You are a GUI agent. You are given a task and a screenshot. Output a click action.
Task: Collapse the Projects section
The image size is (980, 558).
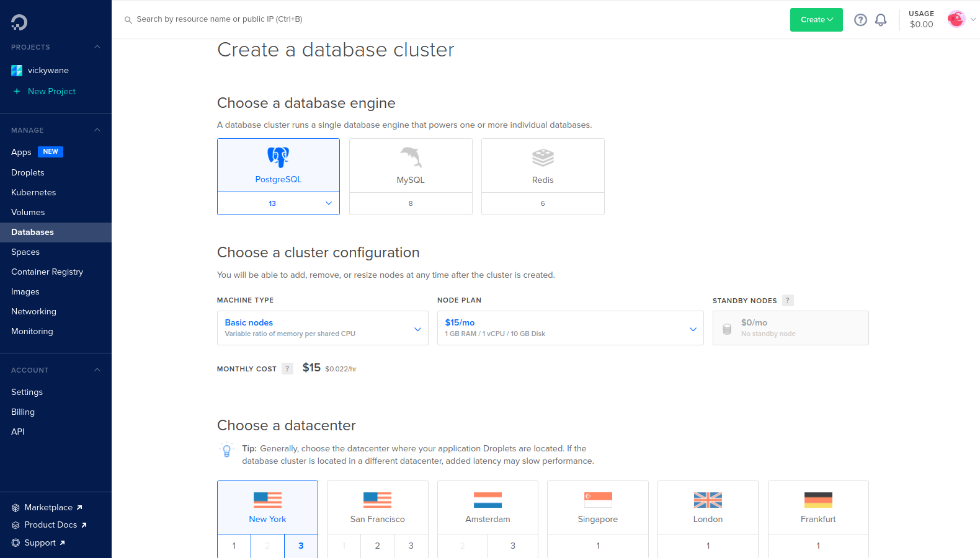97,47
